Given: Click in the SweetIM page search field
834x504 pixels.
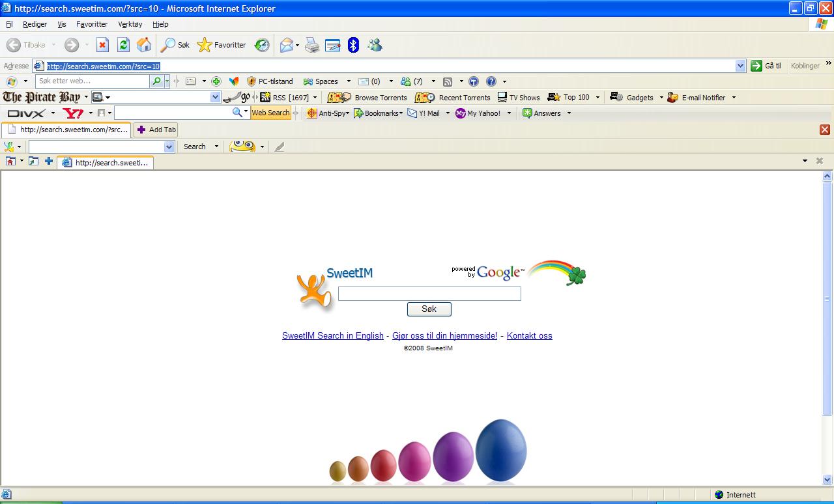Looking at the screenshot, I should click(429, 294).
